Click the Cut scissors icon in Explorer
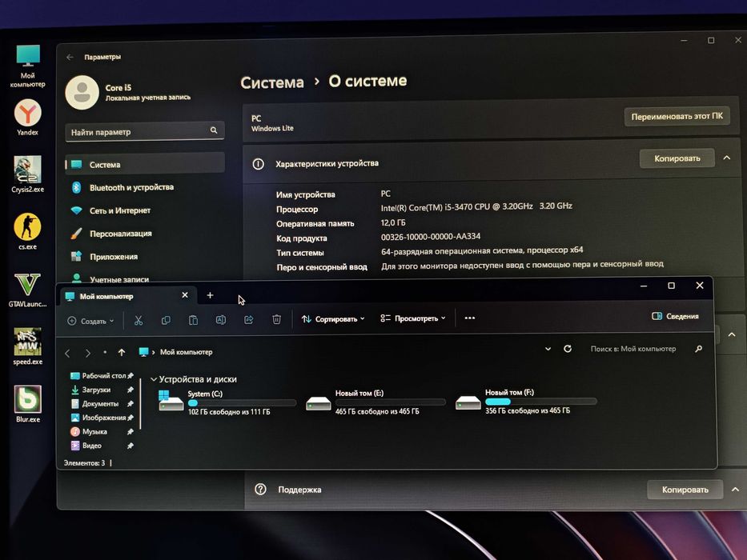Image resolution: width=747 pixels, height=560 pixels. (x=139, y=320)
